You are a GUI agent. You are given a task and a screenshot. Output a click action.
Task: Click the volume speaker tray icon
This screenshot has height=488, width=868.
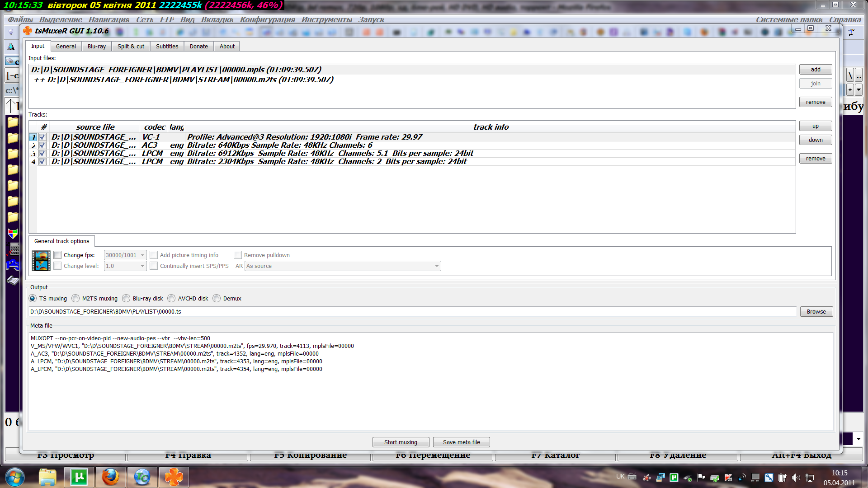coord(796,477)
